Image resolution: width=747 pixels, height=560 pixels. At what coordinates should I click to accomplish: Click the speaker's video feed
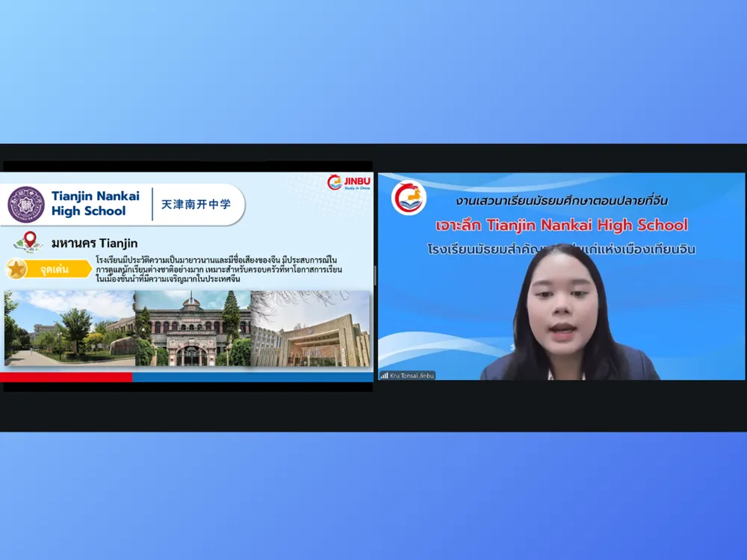click(x=561, y=276)
